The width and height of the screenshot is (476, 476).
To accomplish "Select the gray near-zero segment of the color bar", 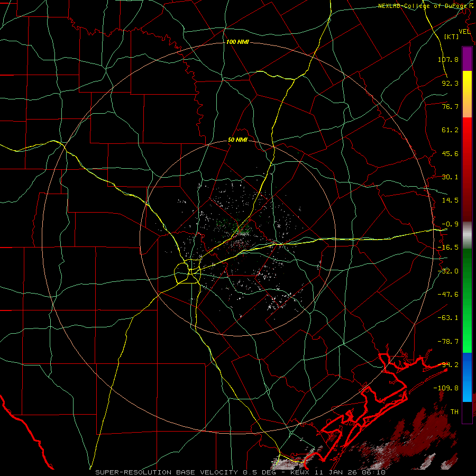I will point(467,235).
